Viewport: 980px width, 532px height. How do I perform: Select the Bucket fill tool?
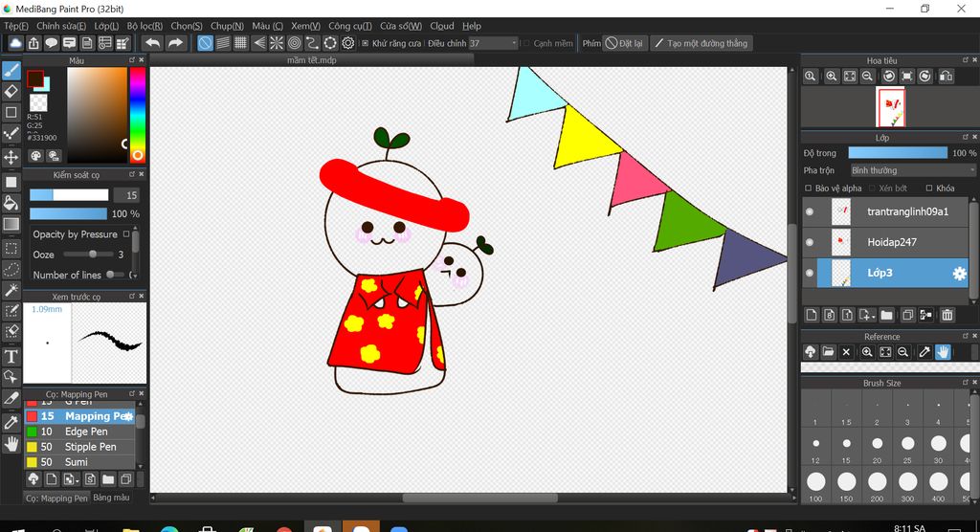11,202
